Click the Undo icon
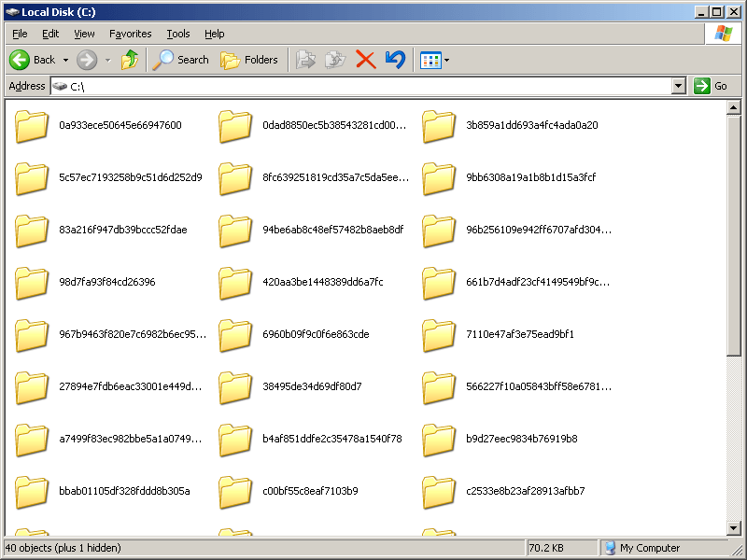Image resolution: width=747 pixels, height=560 pixels. 395,60
